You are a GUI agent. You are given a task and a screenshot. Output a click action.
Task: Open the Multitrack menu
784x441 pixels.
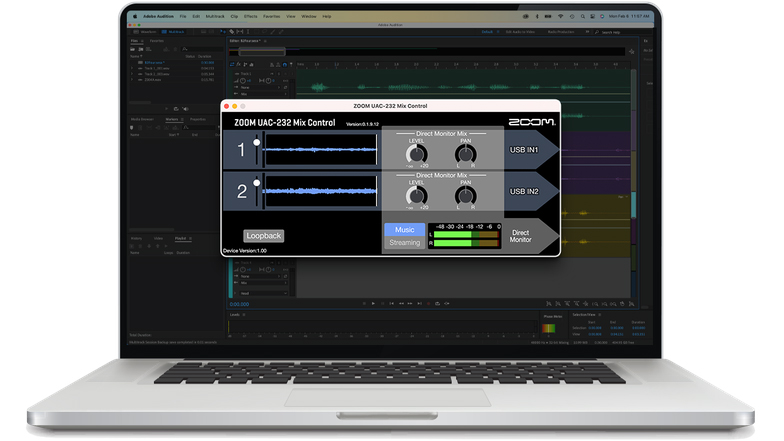coord(215,16)
